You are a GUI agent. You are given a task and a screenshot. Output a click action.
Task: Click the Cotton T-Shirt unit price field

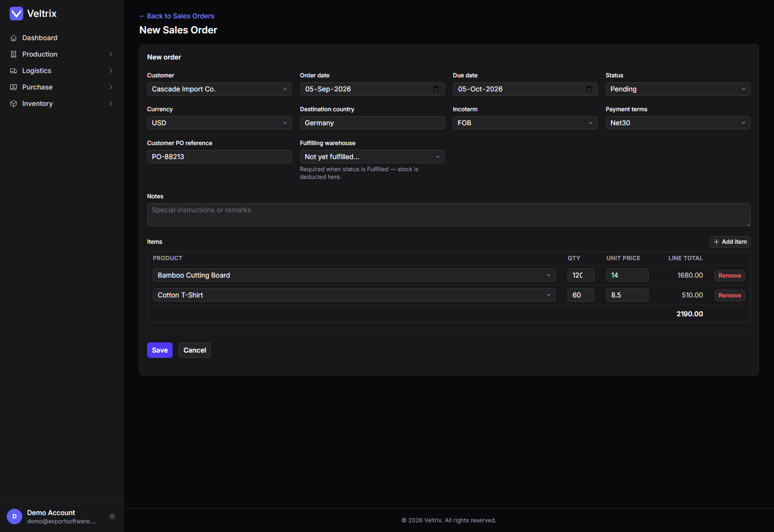[627, 295]
